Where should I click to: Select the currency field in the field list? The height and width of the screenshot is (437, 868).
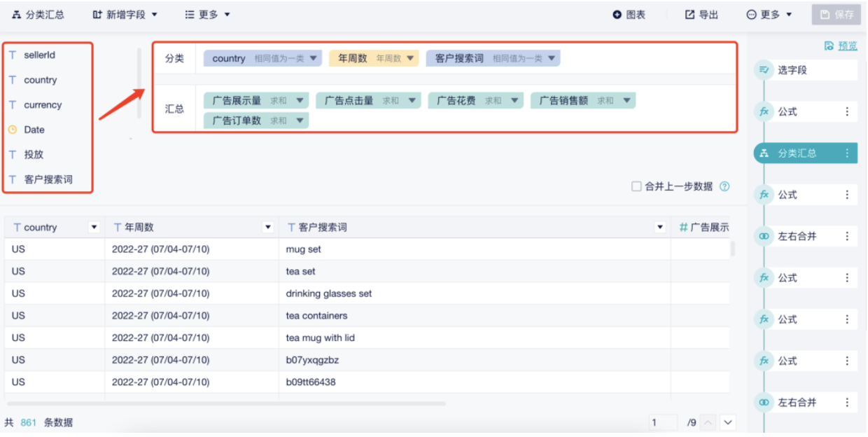(43, 105)
